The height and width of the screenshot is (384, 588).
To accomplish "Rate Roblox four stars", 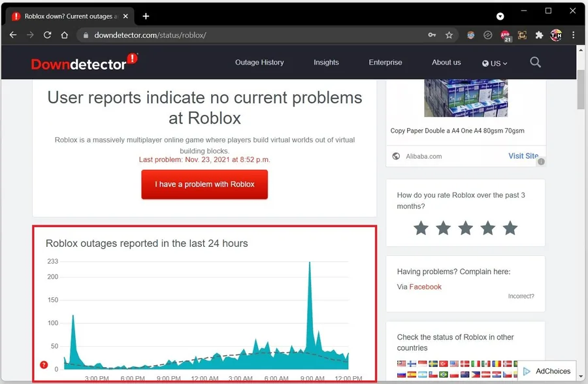I will tap(488, 228).
